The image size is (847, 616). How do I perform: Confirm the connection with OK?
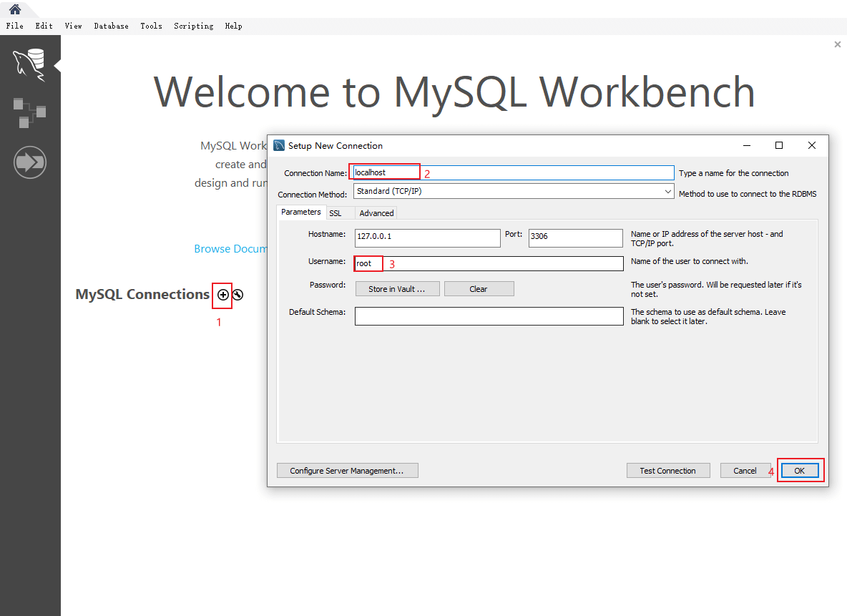point(800,471)
